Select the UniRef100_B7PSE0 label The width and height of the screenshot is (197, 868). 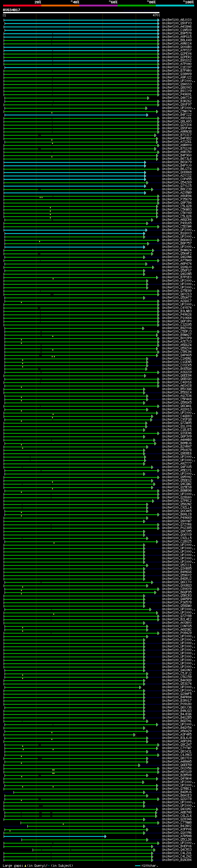(177, 277)
